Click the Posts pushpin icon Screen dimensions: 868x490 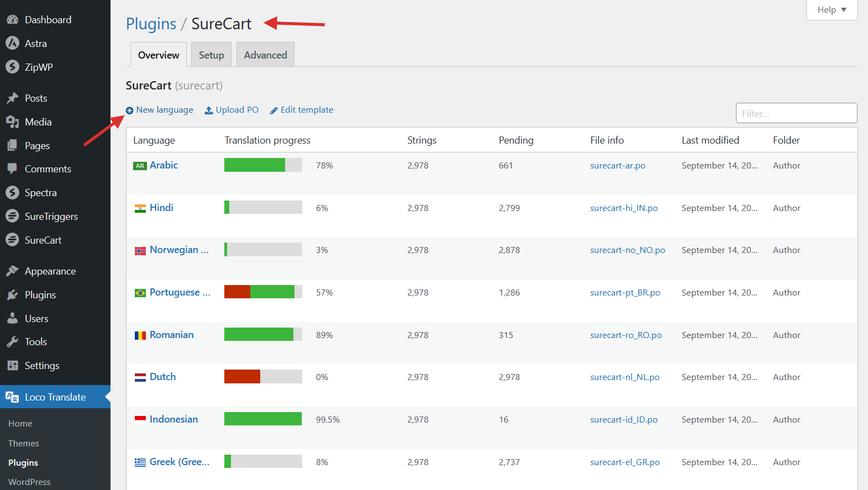point(12,98)
